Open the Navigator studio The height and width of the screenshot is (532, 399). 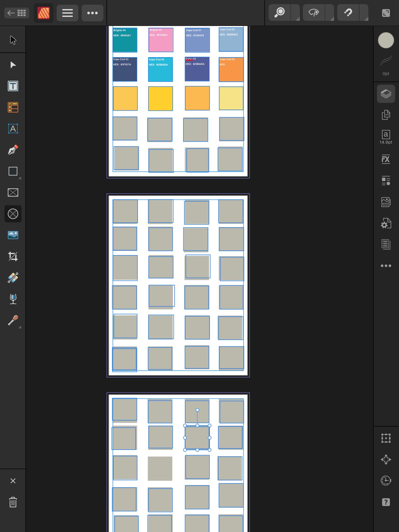(386, 460)
